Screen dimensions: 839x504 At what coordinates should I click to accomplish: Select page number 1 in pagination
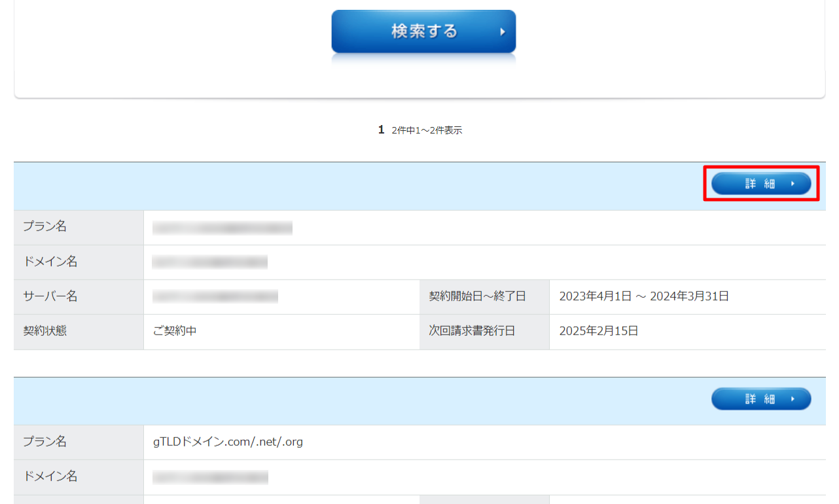(x=381, y=130)
